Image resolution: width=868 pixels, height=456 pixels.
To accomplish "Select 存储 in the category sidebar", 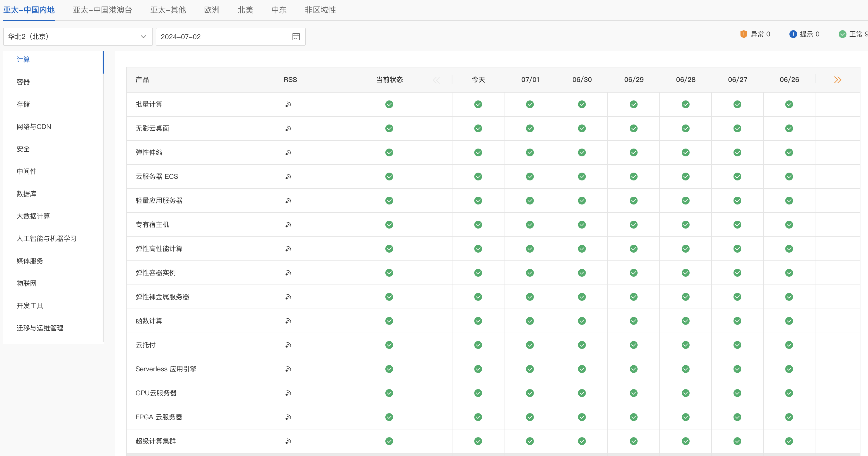I will [23, 104].
